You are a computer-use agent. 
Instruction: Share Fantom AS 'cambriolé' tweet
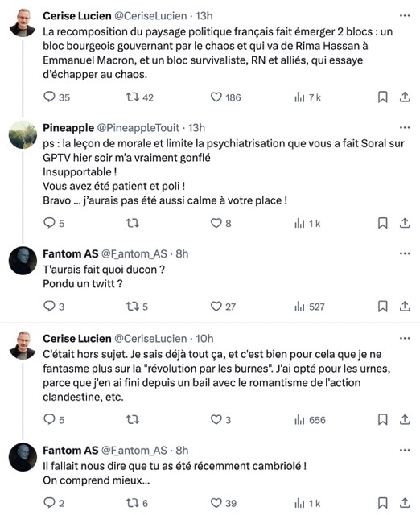point(405,502)
